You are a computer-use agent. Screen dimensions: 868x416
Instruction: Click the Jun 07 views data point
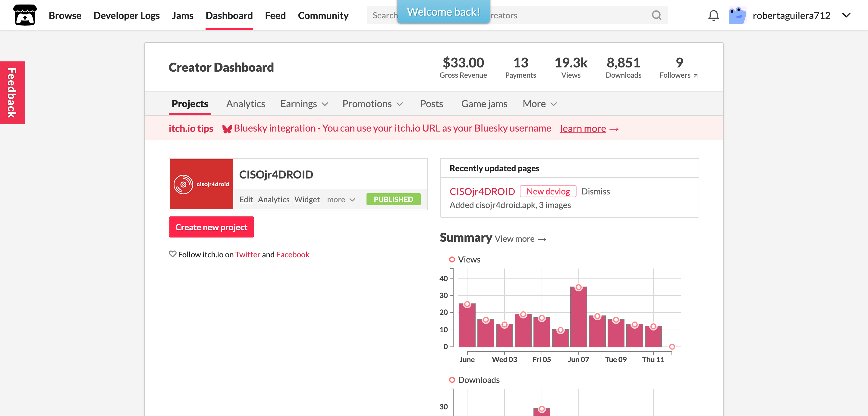(579, 287)
